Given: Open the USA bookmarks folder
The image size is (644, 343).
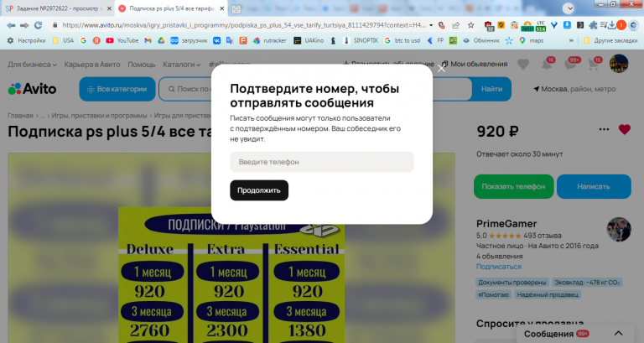Looking at the screenshot, I should 63,40.
